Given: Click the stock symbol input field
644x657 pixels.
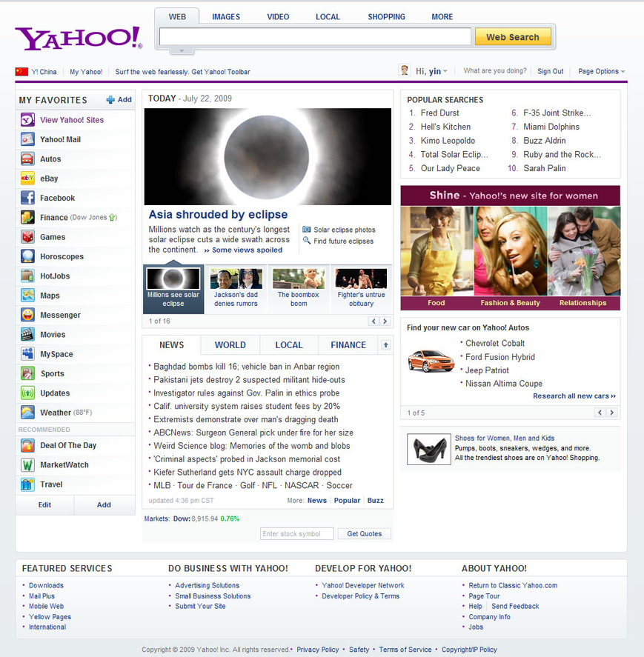Looking at the screenshot, I should click(x=296, y=534).
